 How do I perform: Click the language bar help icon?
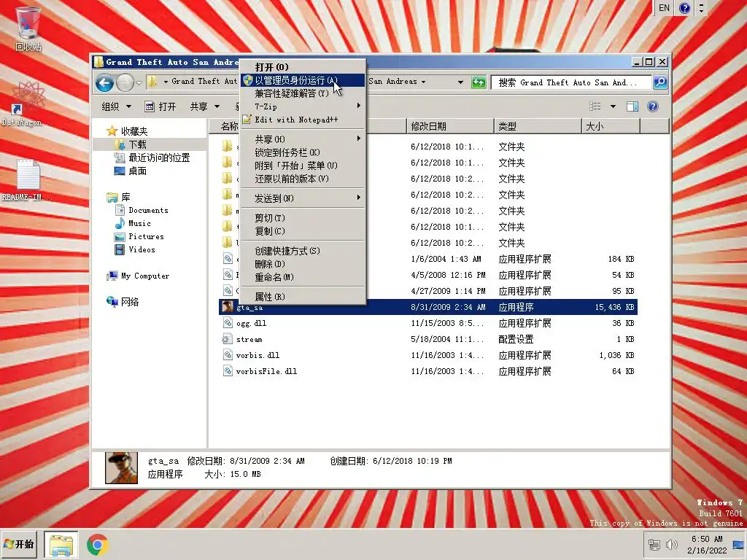click(684, 8)
